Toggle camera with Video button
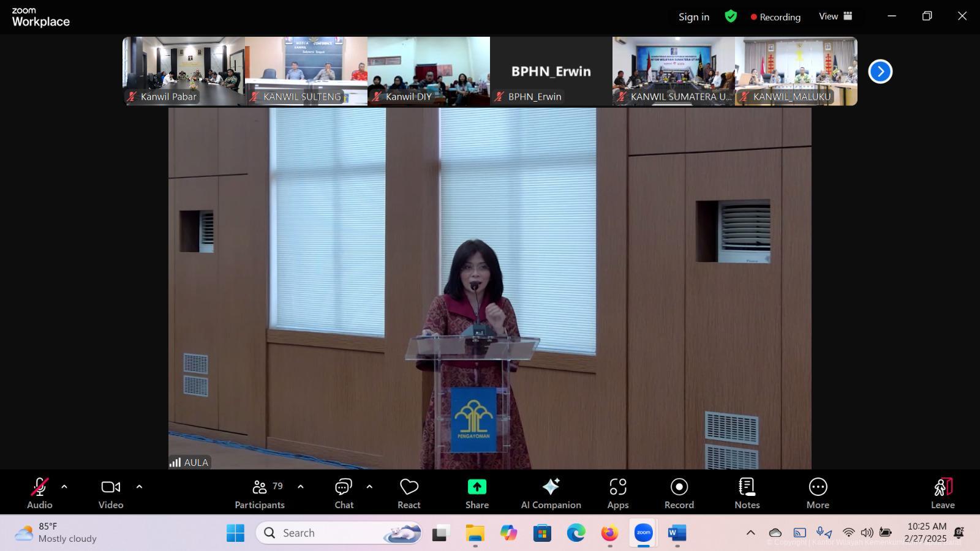This screenshot has width=980, height=551. 111,493
